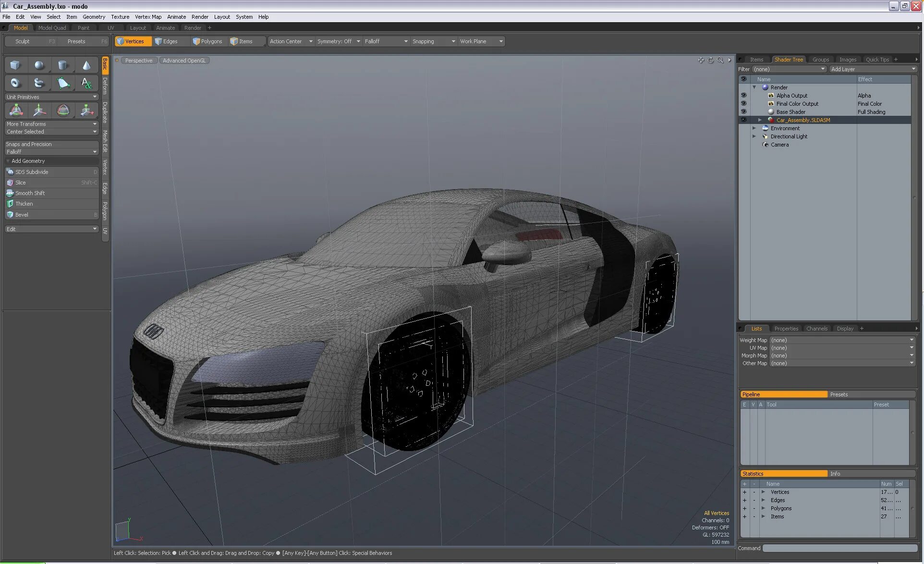
Task: Open the Channels tab
Action: point(817,329)
